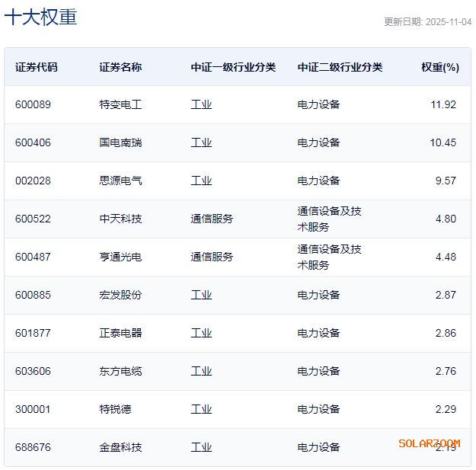Click 工业 link in the 金盘科技 row

pyautogui.click(x=201, y=447)
